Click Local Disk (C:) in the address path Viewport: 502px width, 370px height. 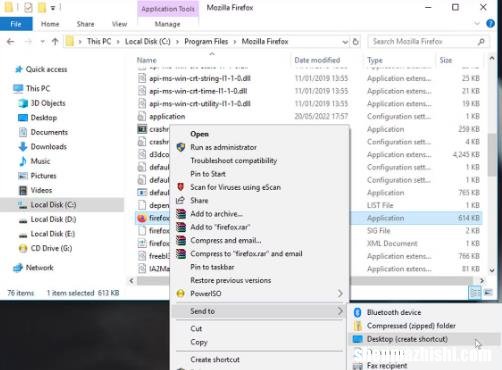click(x=148, y=42)
